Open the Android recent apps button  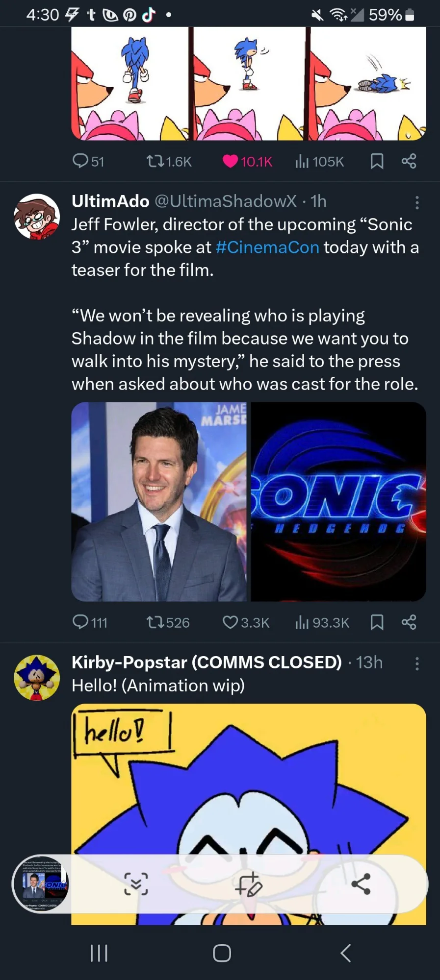tap(99, 953)
